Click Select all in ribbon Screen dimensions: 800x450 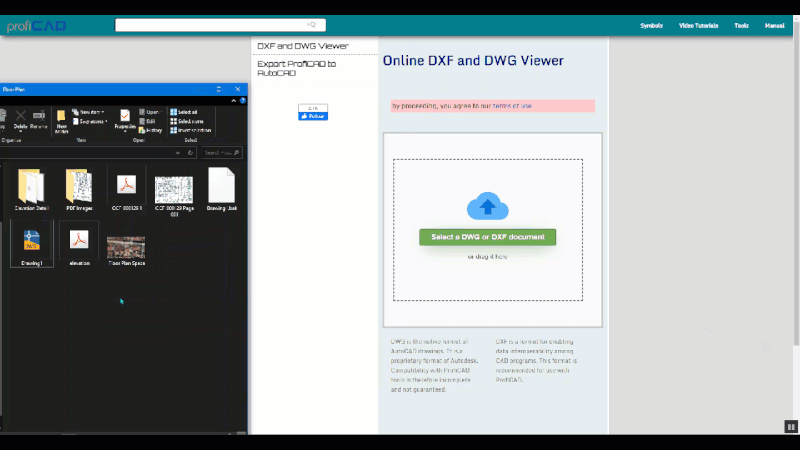coord(189,112)
